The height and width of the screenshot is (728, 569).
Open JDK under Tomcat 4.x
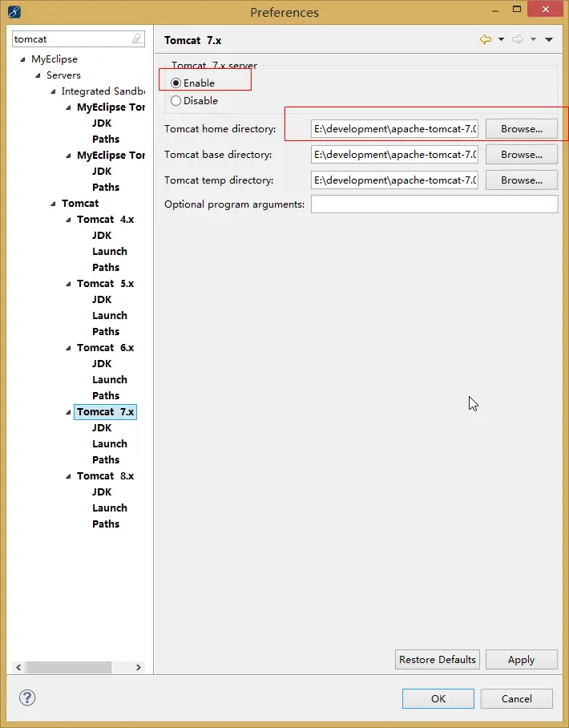102,236
